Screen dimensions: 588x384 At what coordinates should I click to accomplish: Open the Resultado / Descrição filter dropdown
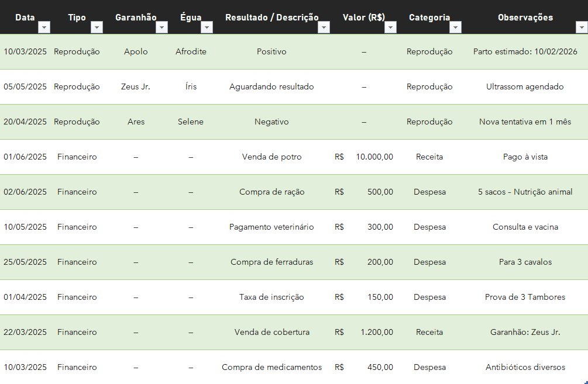pyautogui.click(x=324, y=27)
